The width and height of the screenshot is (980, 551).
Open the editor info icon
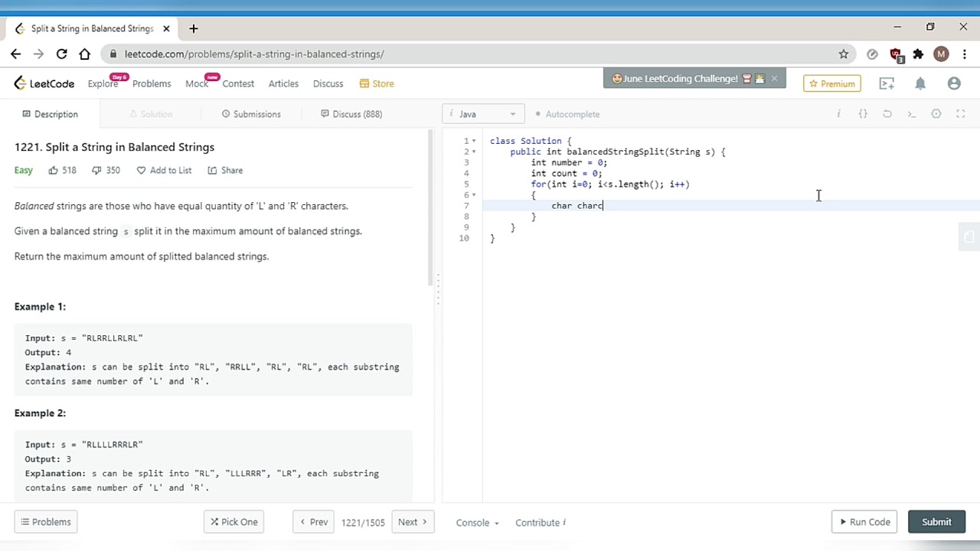coord(838,114)
